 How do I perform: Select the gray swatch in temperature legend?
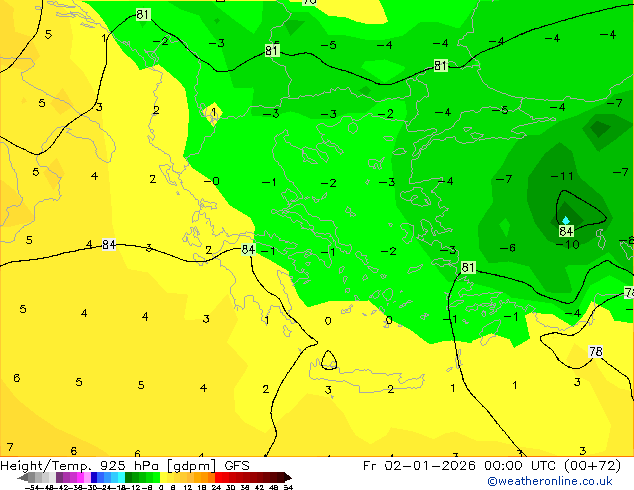(x=32, y=477)
